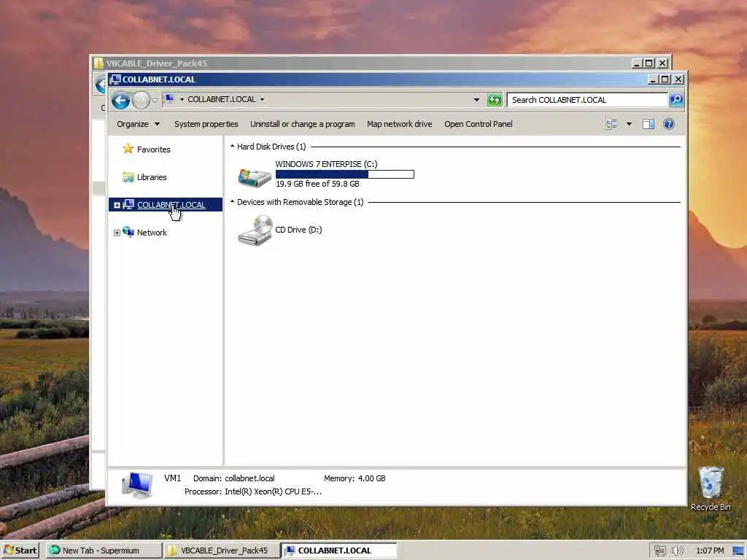Click the Show desktop icon at taskbar end

pos(738,551)
